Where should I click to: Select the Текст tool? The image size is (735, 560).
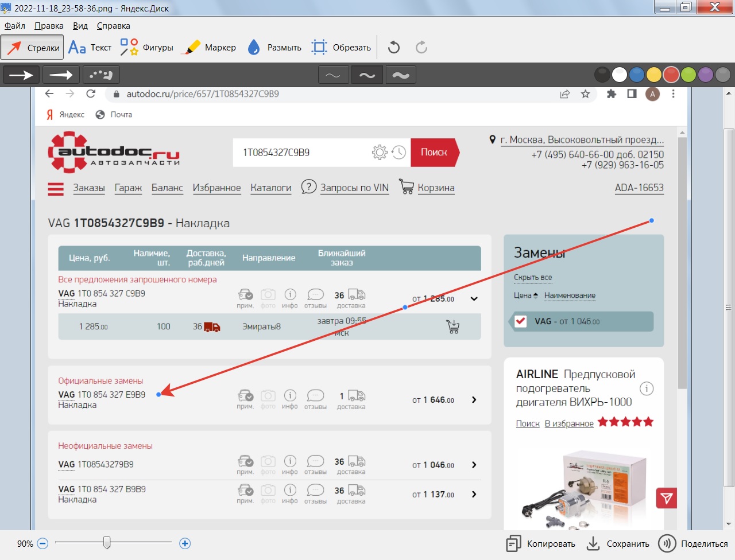coord(90,48)
